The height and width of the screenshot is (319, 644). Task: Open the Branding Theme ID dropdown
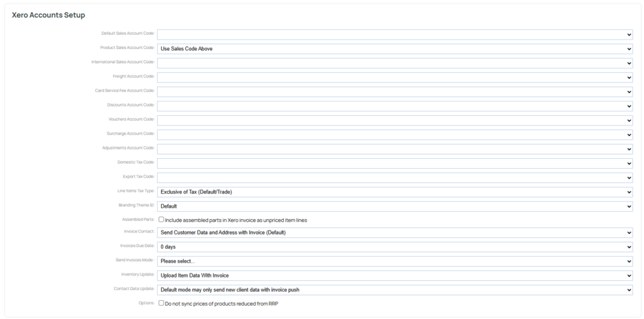pyautogui.click(x=394, y=206)
